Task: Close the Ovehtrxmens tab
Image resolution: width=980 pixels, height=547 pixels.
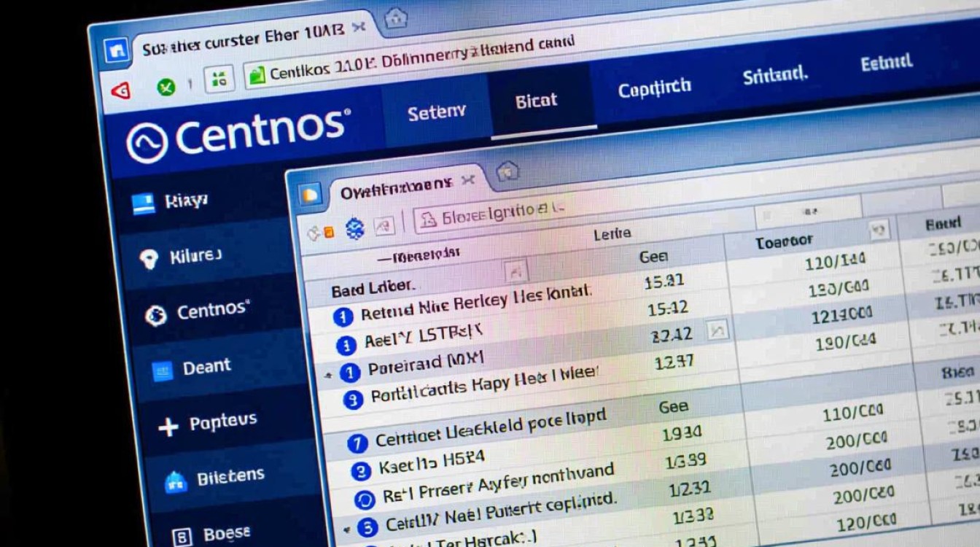Action: (468, 180)
